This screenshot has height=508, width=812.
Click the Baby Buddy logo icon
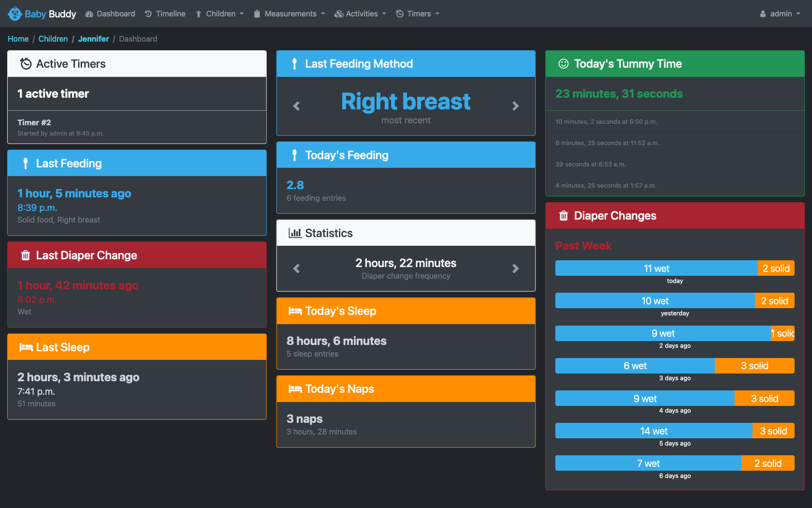tap(15, 14)
